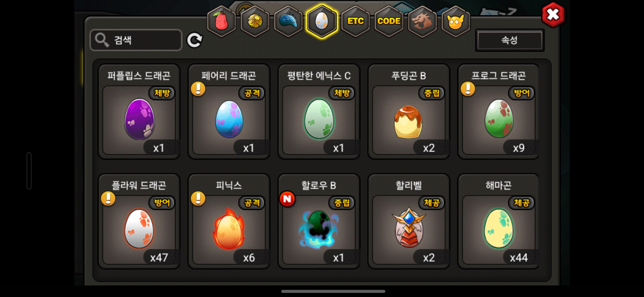Select the purple 퍼플립스 드래곤 egg

139,112
